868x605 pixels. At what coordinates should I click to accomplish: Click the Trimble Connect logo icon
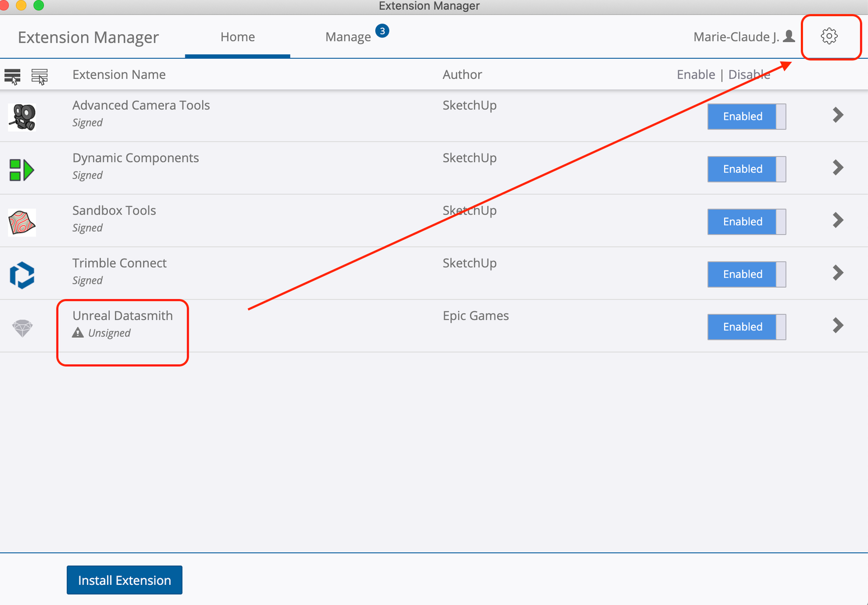pyautogui.click(x=22, y=275)
